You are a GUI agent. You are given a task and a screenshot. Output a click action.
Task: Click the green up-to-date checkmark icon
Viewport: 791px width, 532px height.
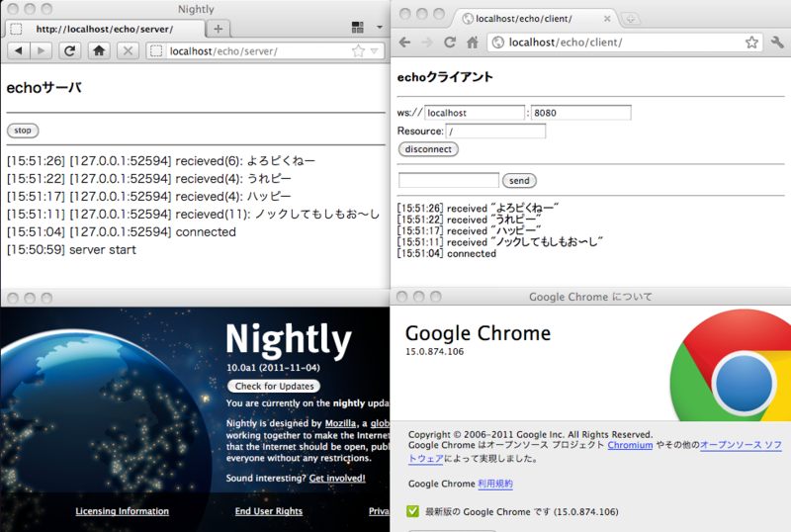point(412,511)
